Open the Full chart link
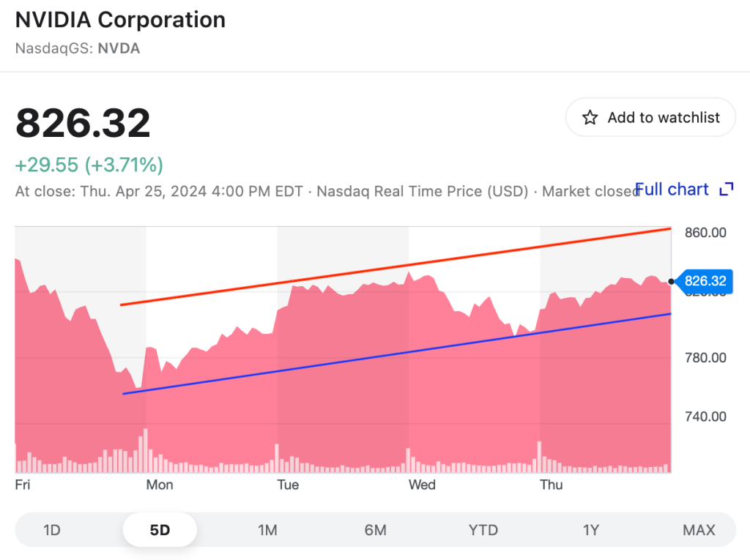The height and width of the screenshot is (560, 750). (x=672, y=190)
